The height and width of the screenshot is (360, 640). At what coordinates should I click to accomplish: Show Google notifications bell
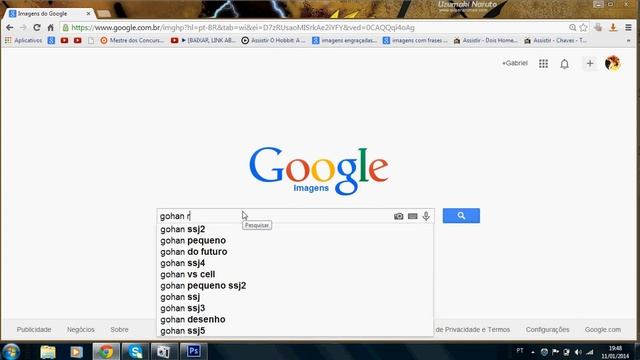(564, 64)
